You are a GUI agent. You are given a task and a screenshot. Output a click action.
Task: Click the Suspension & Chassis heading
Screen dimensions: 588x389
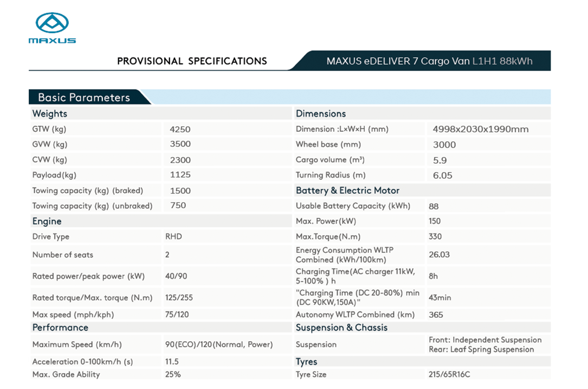(x=341, y=328)
